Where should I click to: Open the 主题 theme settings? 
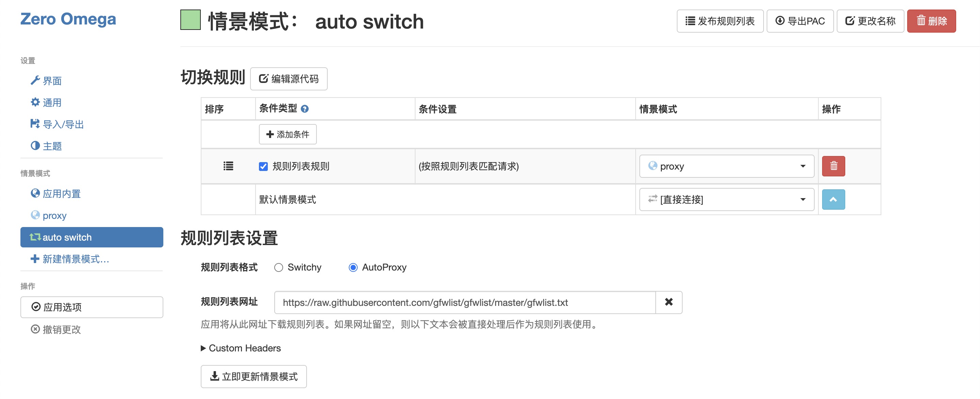tap(52, 146)
